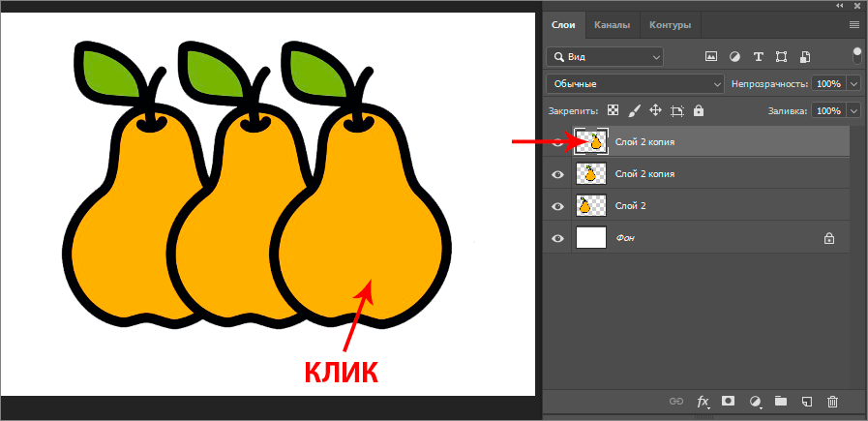Image resolution: width=868 pixels, height=421 pixels.
Task: Click the lock image pixels brush icon
Action: point(634,111)
